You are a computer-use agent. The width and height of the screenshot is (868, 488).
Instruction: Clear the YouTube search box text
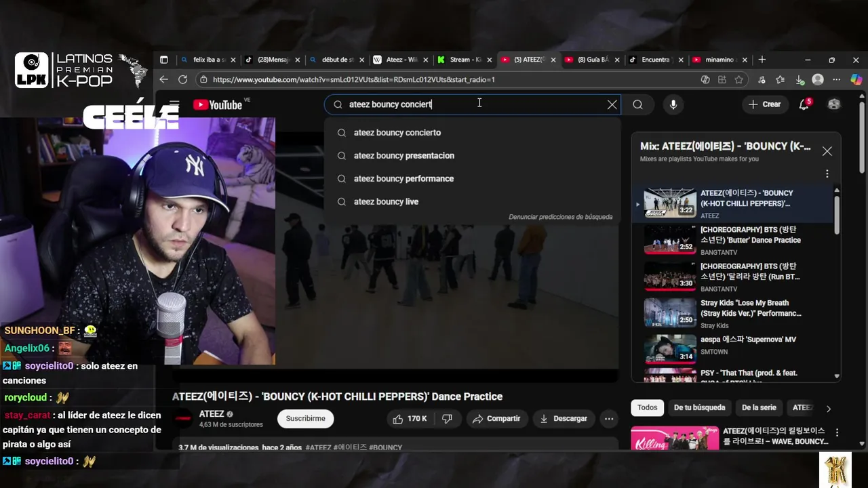click(x=612, y=104)
